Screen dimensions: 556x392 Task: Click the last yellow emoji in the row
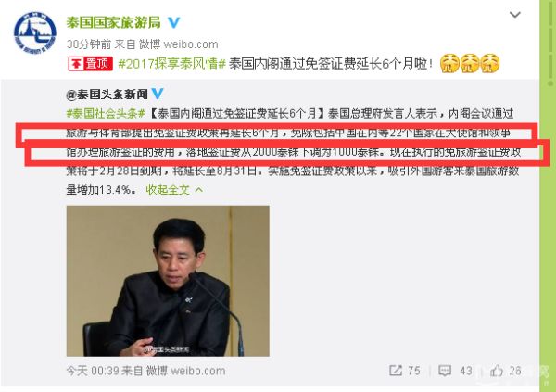[490, 64]
